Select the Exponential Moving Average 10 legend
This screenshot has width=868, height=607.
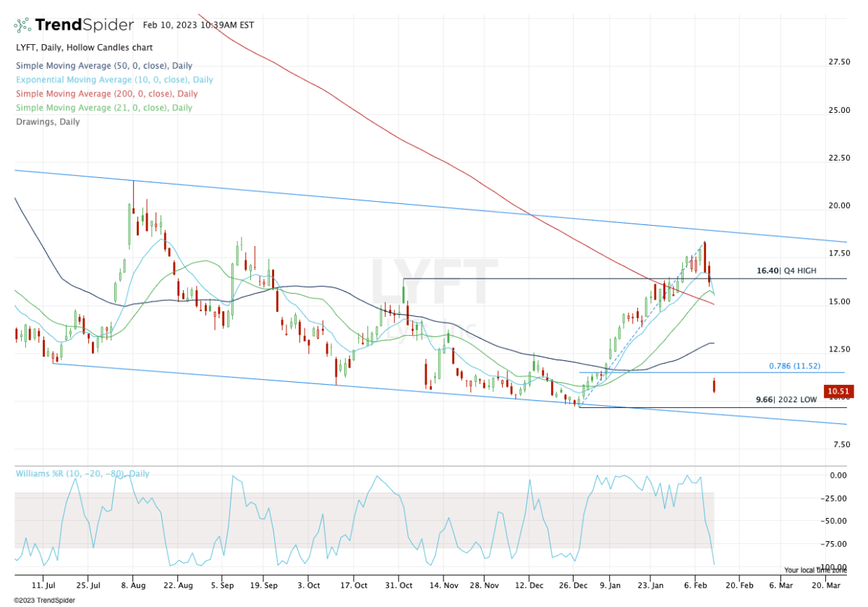pyautogui.click(x=114, y=80)
